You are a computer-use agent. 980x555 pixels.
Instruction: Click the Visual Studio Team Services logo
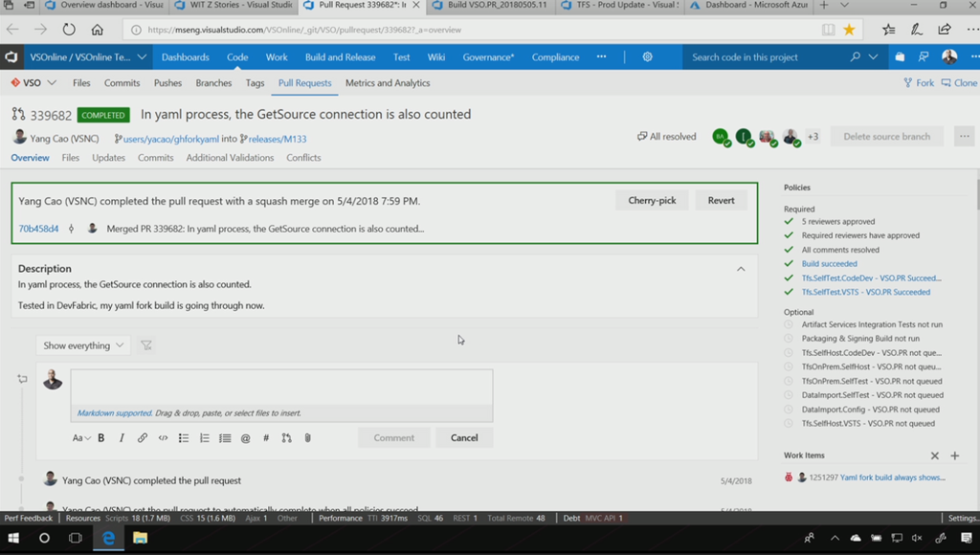click(x=11, y=56)
